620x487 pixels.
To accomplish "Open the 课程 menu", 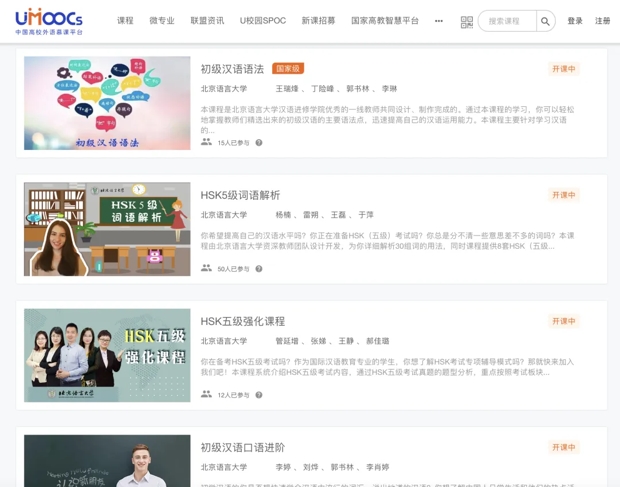I will [x=125, y=21].
